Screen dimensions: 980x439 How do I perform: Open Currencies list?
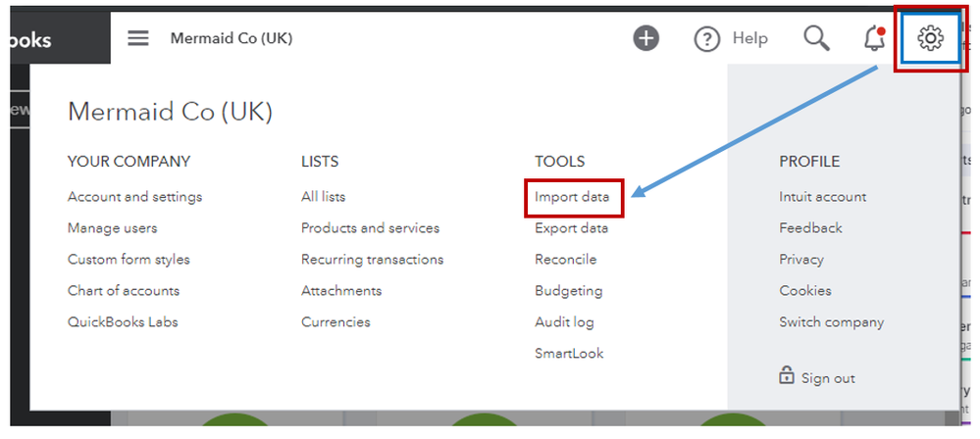(x=335, y=321)
